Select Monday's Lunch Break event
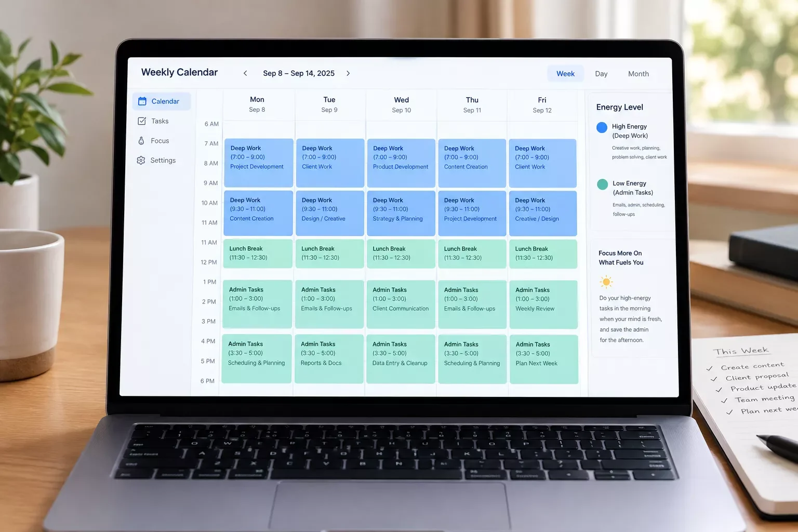 pyautogui.click(x=258, y=254)
